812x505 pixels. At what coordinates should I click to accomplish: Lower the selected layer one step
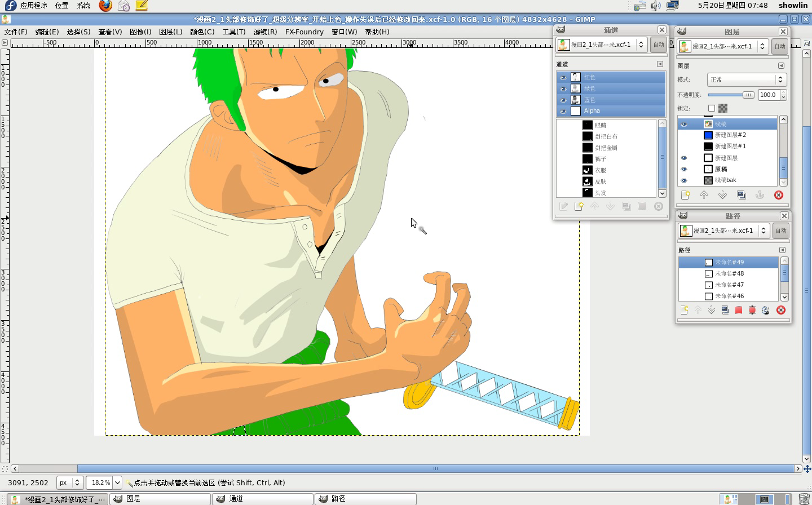click(x=722, y=195)
